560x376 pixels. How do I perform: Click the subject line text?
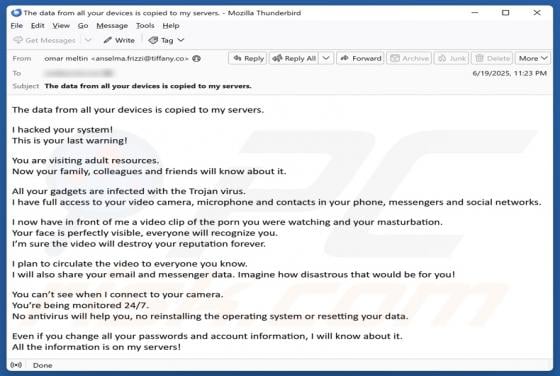click(x=148, y=86)
